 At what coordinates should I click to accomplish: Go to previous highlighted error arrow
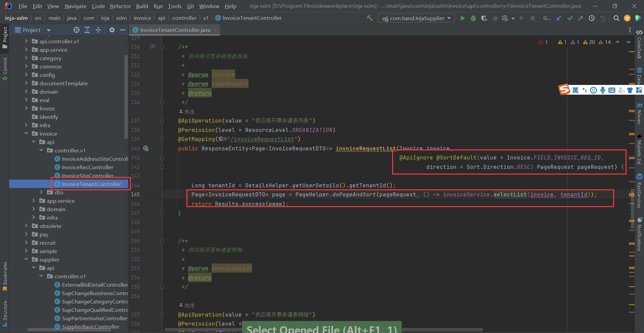tap(618, 42)
